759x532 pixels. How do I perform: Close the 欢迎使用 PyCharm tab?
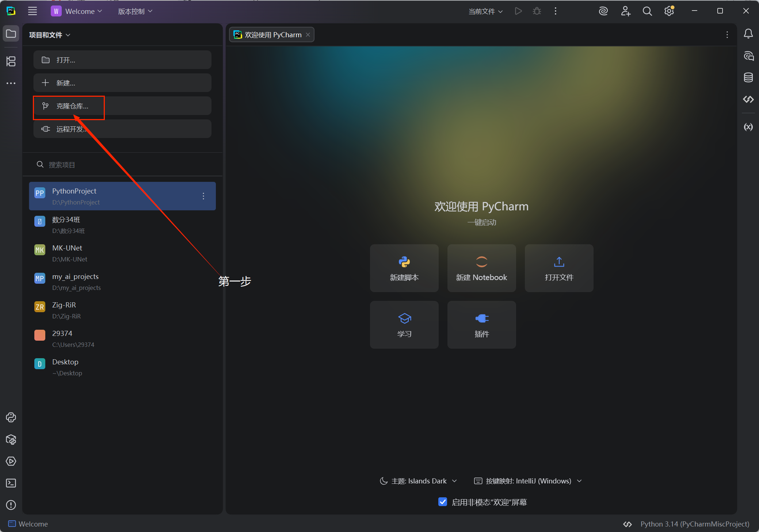click(x=308, y=35)
